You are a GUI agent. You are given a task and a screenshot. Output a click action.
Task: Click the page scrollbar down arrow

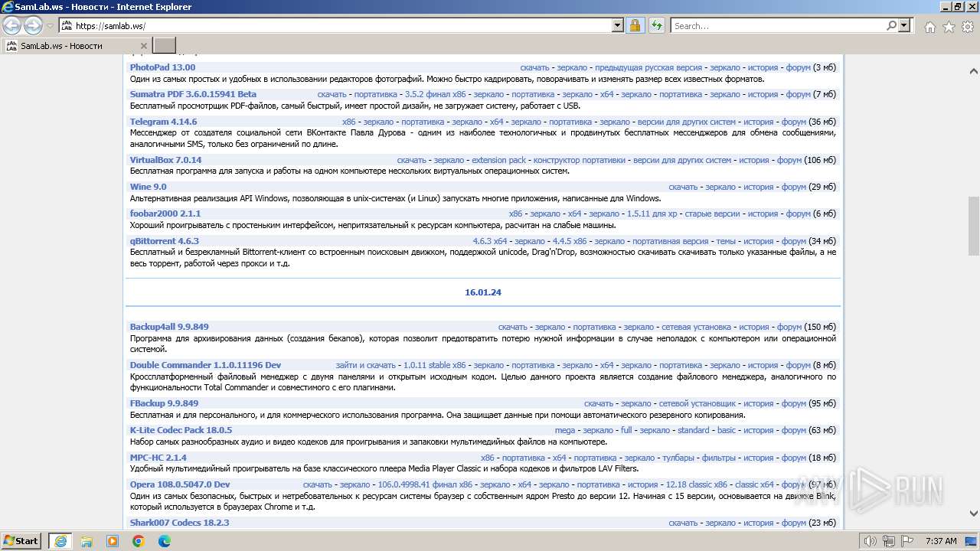coord(973,514)
